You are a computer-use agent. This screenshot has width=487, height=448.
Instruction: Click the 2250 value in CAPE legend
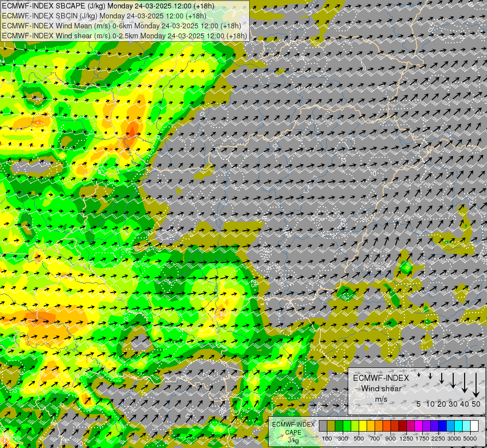438,439
